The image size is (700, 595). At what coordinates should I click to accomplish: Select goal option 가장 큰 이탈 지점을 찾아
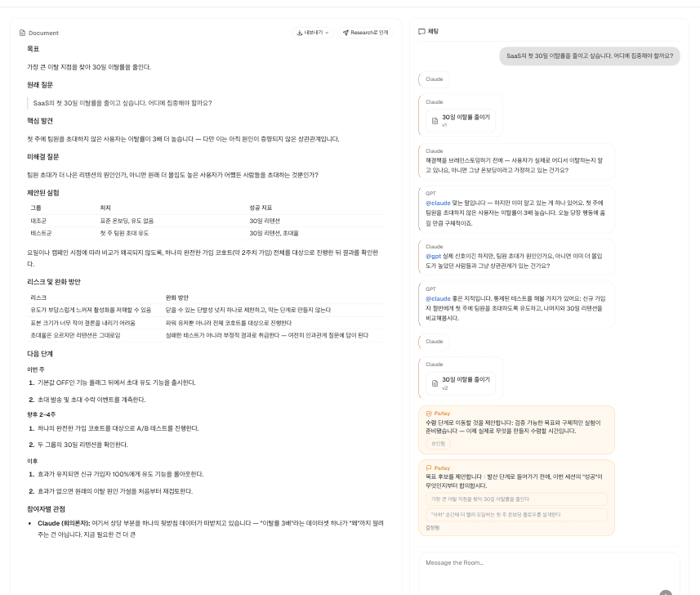pos(516,499)
